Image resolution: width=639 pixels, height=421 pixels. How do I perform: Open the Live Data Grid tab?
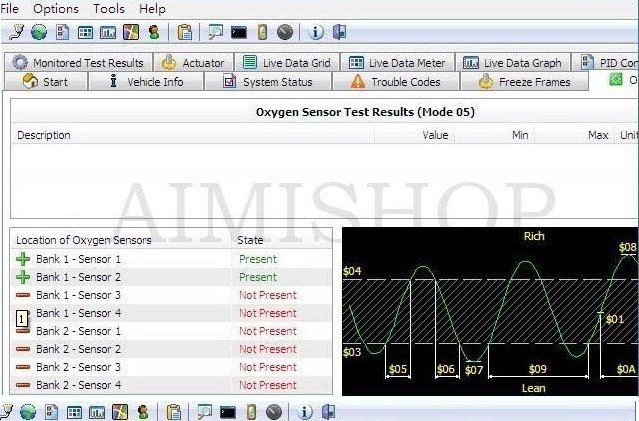point(287,63)
